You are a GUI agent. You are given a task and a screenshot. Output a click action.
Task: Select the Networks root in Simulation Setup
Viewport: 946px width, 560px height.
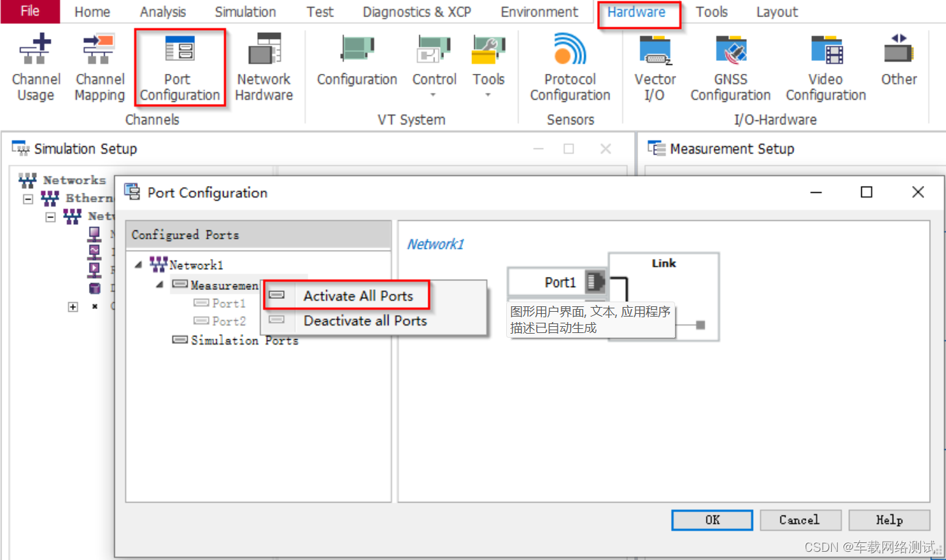click(x=74, y=181)
